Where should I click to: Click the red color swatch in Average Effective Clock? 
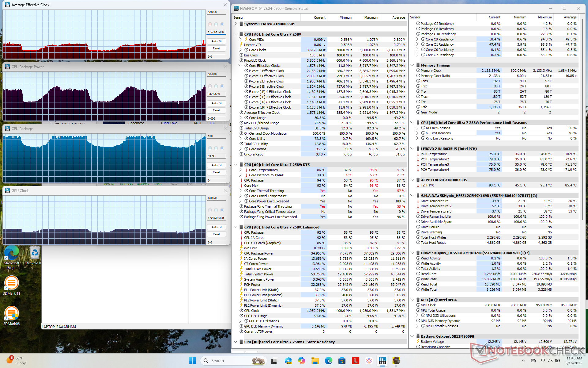pos(210,24)
